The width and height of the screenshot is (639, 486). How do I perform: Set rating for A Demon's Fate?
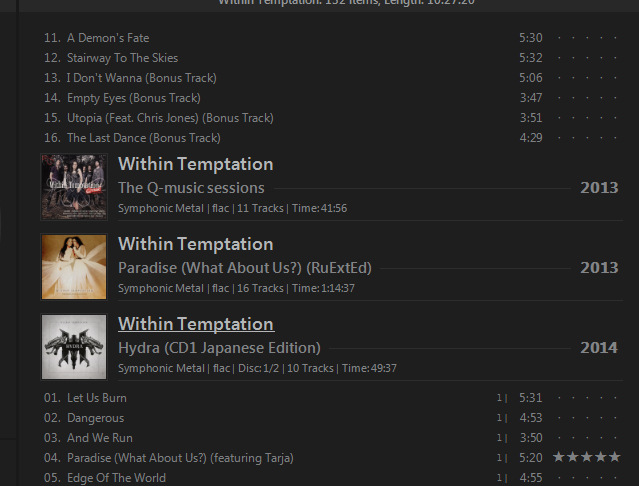coord(586,38)
